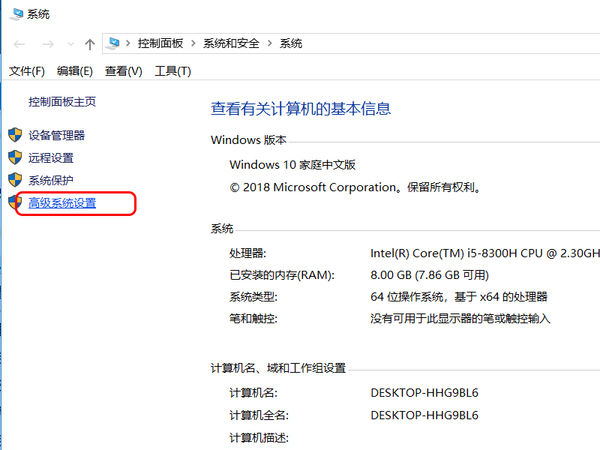Go up one level with the up arrow
Viewport: 600px width, 450px height.
90,44
